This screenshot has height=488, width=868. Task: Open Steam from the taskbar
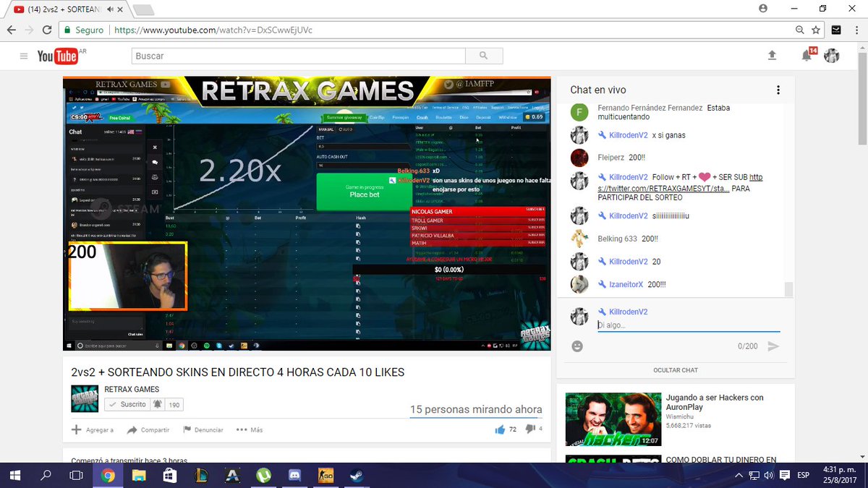357,475
